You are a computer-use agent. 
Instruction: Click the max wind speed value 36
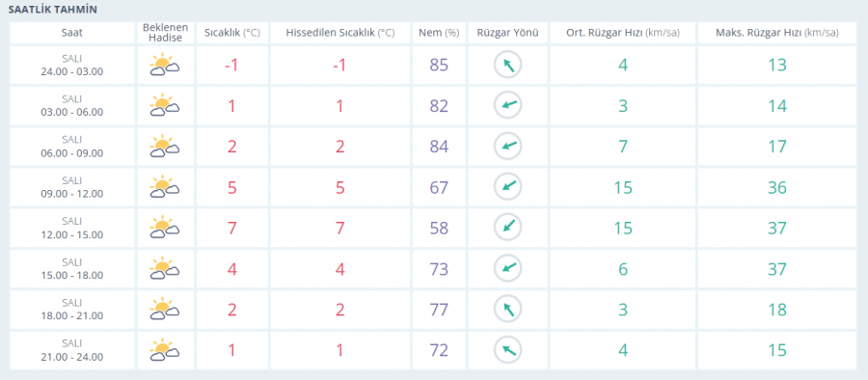point(776,187)
